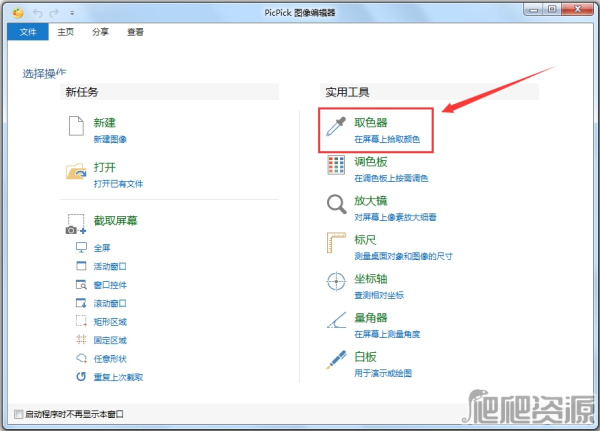Screen dimensions: 600x431
Task: Click the 新建 link
Action: point(104,122)
